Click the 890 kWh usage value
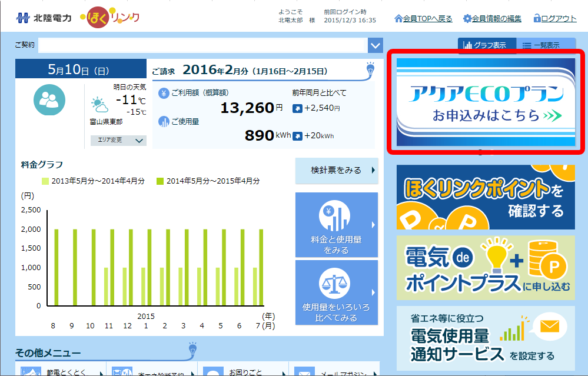Image resolution: width=588 pixels, height=376 pixels. (268, 135)
